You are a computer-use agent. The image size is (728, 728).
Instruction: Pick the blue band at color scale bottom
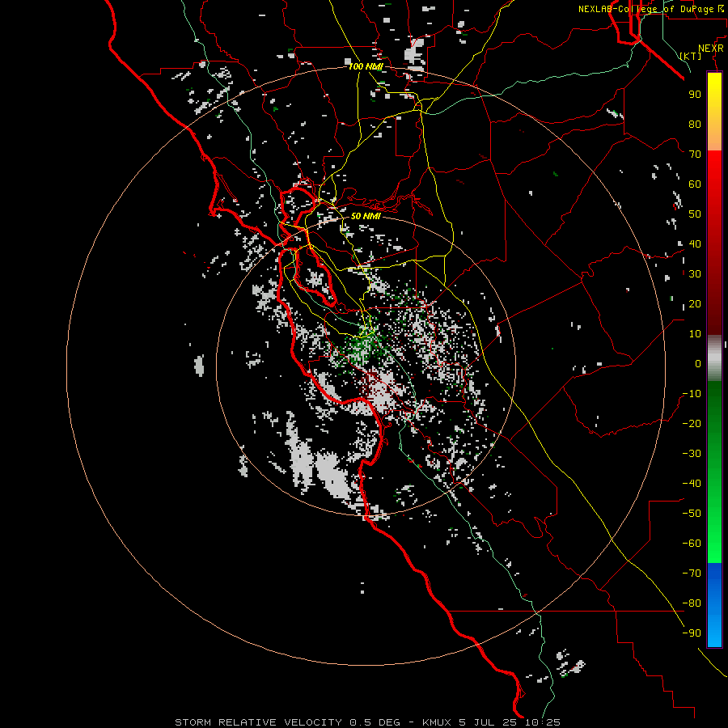click(714, 605)
